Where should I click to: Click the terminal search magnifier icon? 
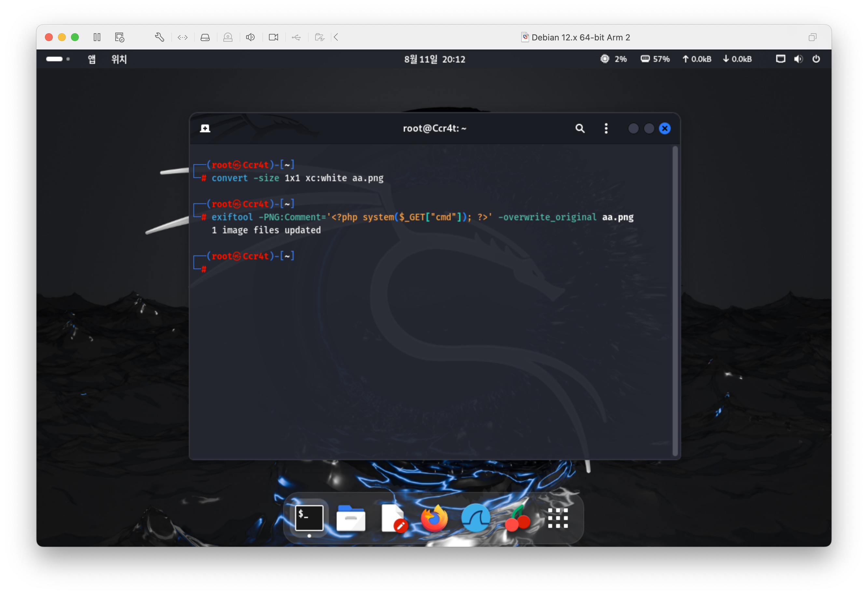(580, 129)
